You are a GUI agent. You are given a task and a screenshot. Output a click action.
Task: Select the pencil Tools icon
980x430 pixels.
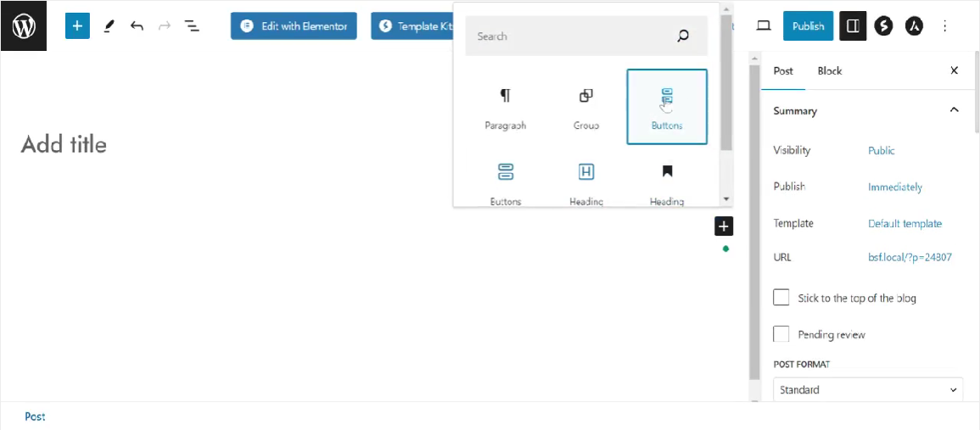(x=109, y=26)
